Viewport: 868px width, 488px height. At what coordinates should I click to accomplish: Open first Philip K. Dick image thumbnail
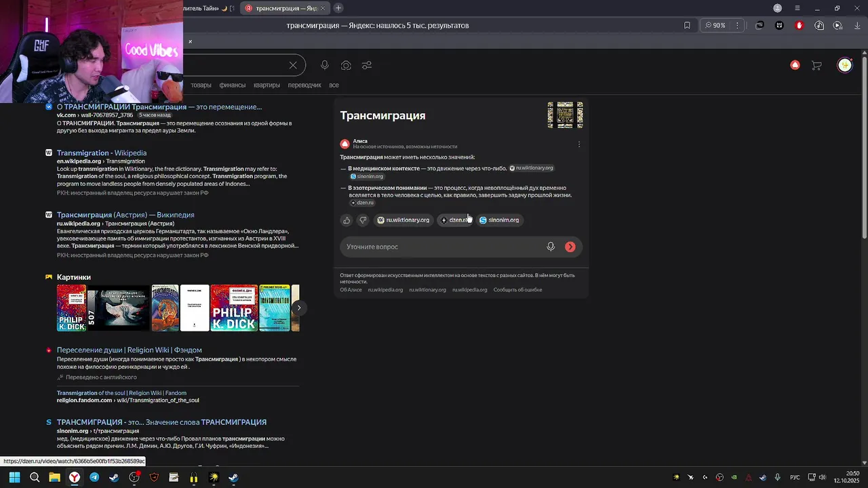point(71,308)
